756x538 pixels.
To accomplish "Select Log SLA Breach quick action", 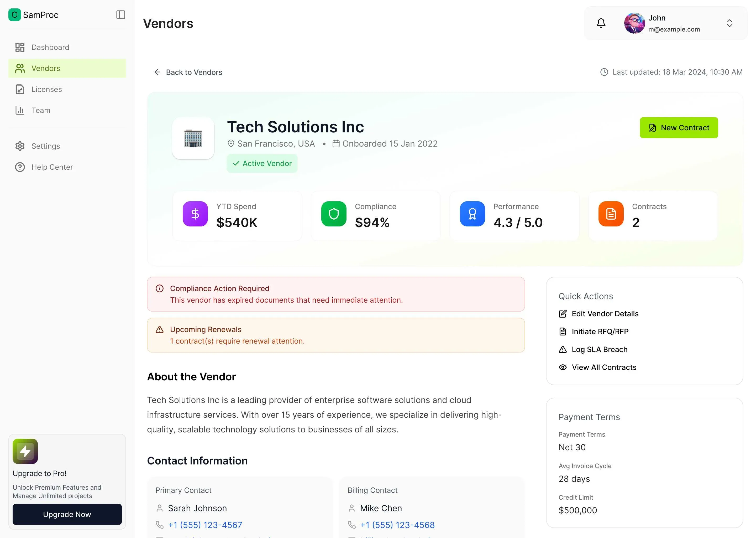I will [x=593, y=349].
